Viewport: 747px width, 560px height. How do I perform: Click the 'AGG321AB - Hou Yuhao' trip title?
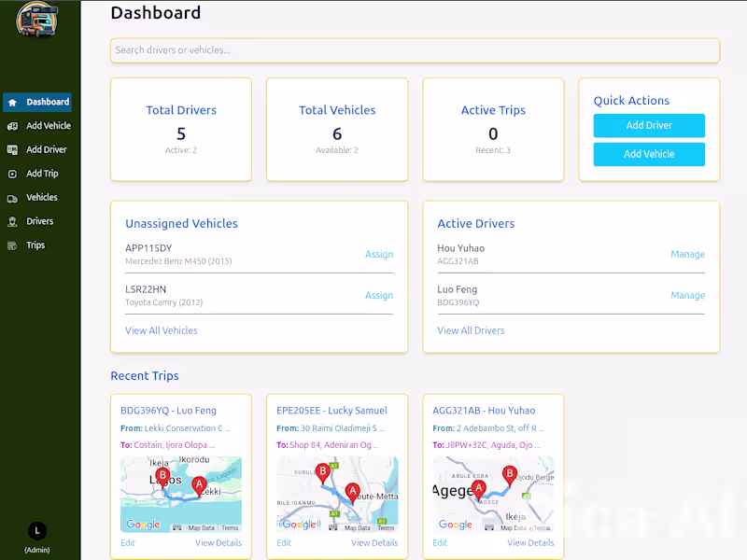pyautogui.click(x=484, y=411)
